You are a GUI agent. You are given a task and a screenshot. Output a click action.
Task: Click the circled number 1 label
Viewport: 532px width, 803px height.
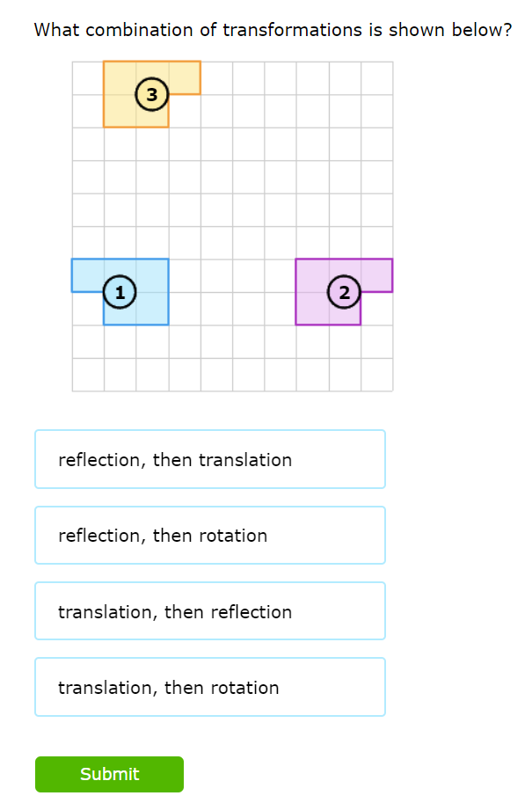[120, 291]
